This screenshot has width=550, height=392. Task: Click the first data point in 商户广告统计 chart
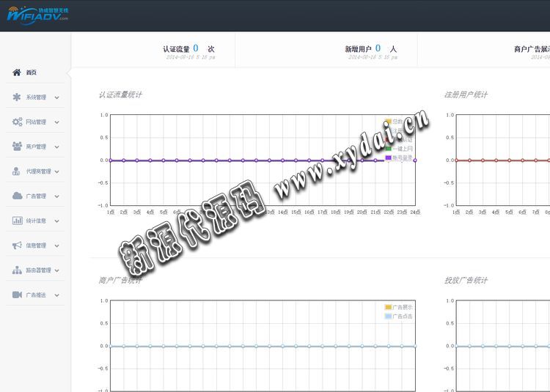(x=111, y=346)
